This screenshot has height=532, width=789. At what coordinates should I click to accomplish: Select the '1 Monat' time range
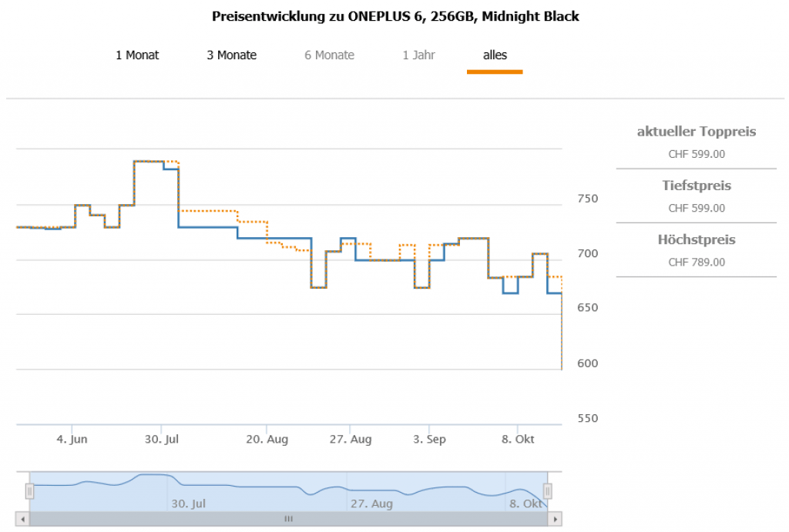137,55
